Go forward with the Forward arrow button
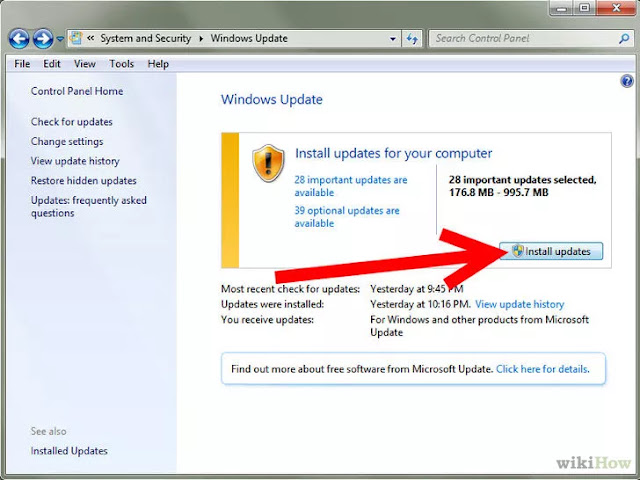 (x=42, y=39)
